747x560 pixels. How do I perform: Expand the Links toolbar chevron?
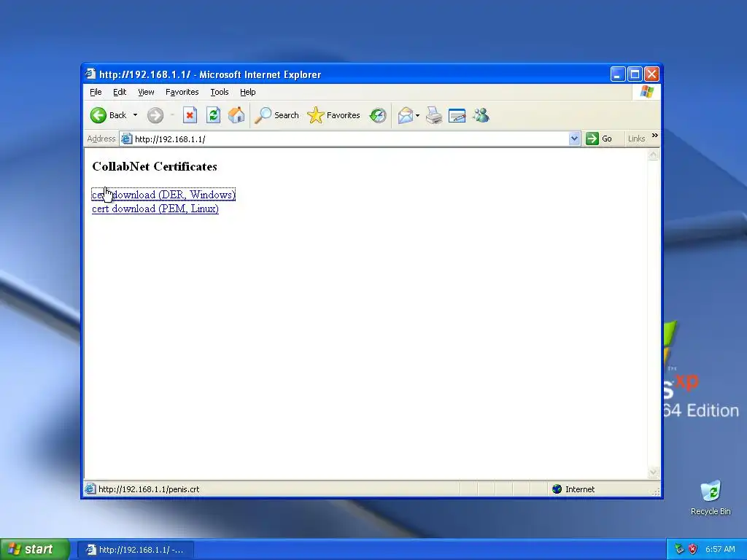[654, 136]
